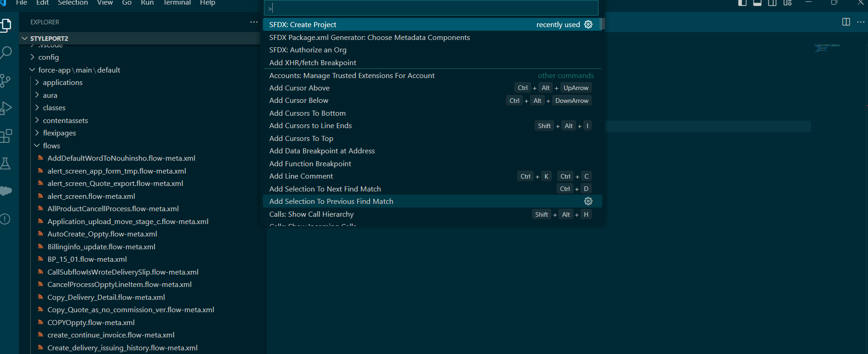
Task: Click the Explorer views and more actions ellipsis
Action: pyautogui.click(x=254, y=22)
